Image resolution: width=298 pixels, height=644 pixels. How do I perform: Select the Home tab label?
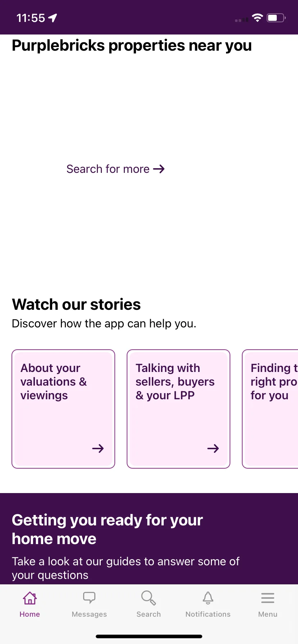tap(30, 614)
